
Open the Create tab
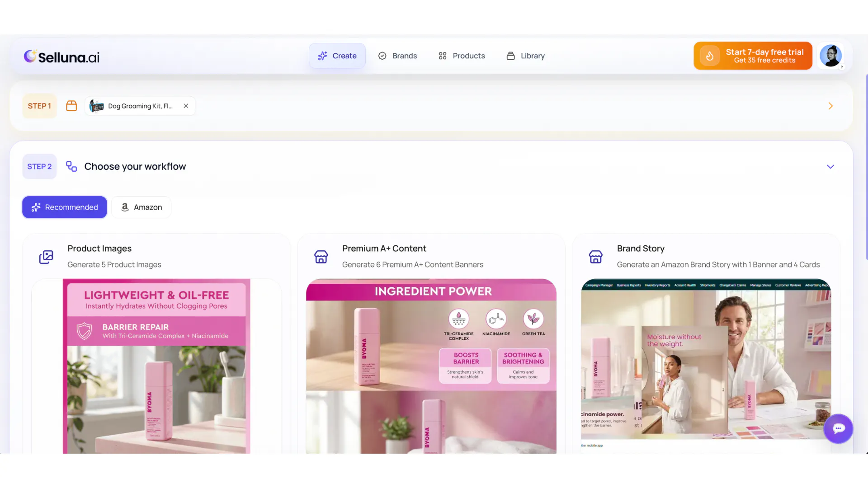pyautogui.click(x=337, y=56)
